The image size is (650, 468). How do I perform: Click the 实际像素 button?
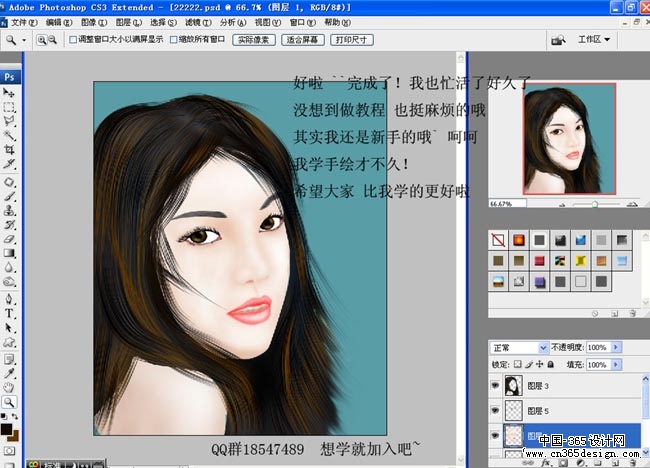point(254,40)
